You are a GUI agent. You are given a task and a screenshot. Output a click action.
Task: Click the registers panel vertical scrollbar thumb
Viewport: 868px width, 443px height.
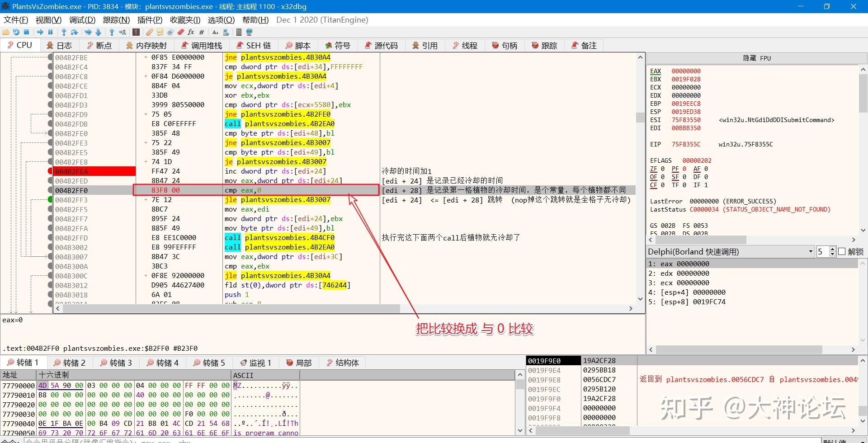[863, 93]
